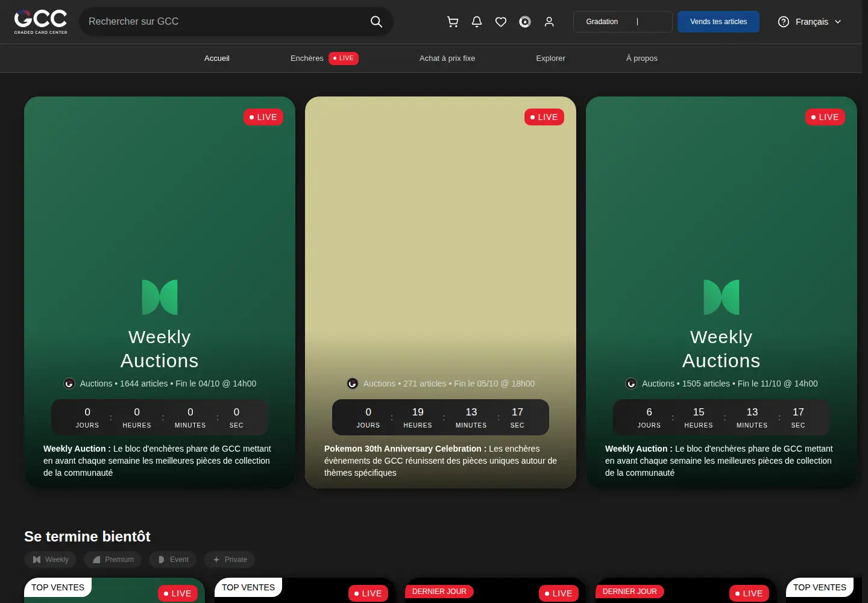Open the Pokemon 30th Anniversary Celebration card
Image resolution: width=868 pixels, height=603 pixels.
pyautogui.click(x=441, y=292)
